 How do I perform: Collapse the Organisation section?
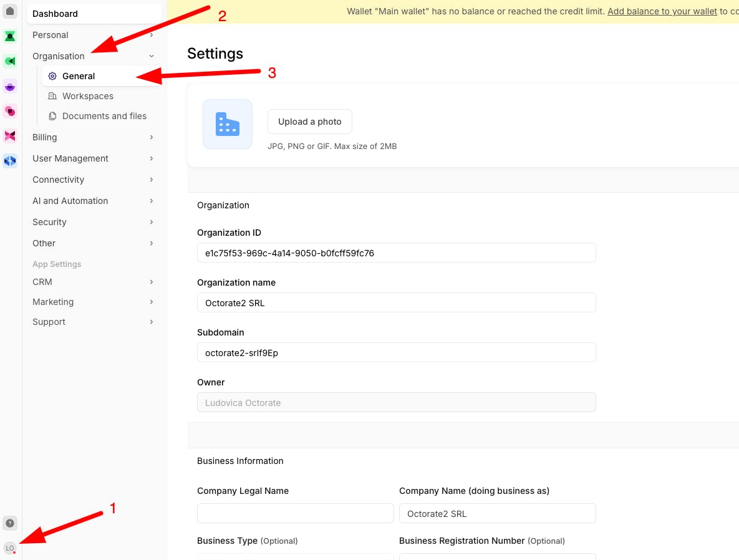pos(93,56)
